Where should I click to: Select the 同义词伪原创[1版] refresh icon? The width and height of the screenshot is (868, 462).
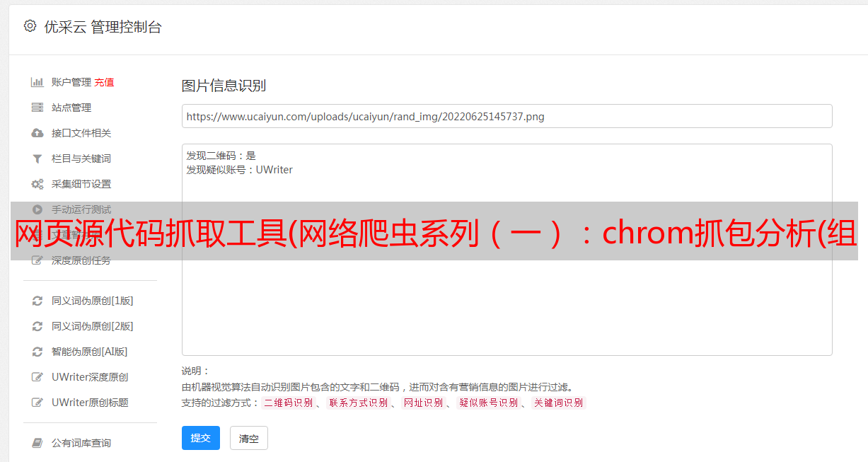[x=37, y=301]
